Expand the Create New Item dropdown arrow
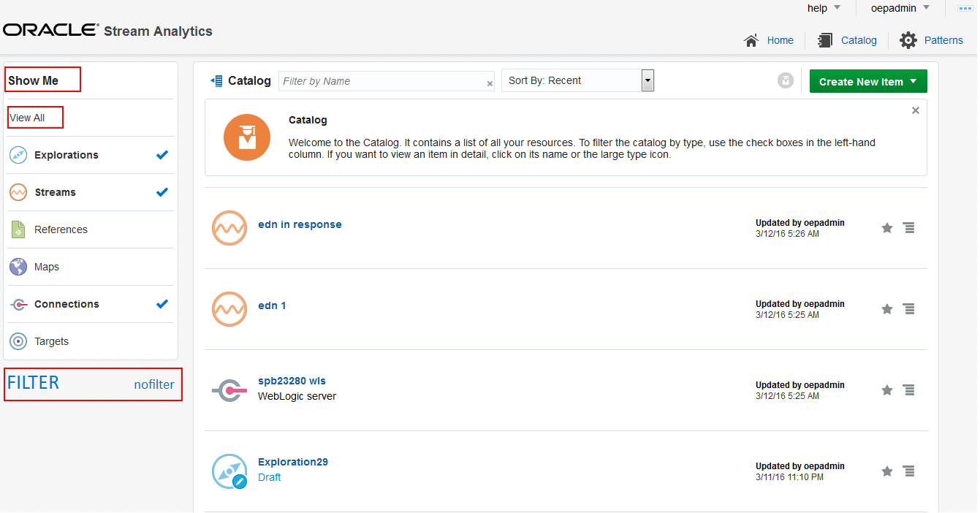Screen dimensions: 980x513 pos(913,81)
